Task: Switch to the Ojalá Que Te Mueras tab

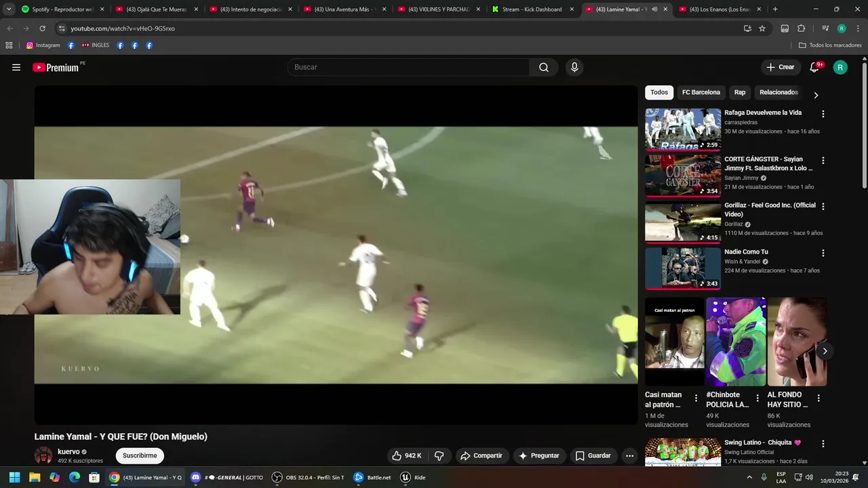Action: tap(157, 9)
